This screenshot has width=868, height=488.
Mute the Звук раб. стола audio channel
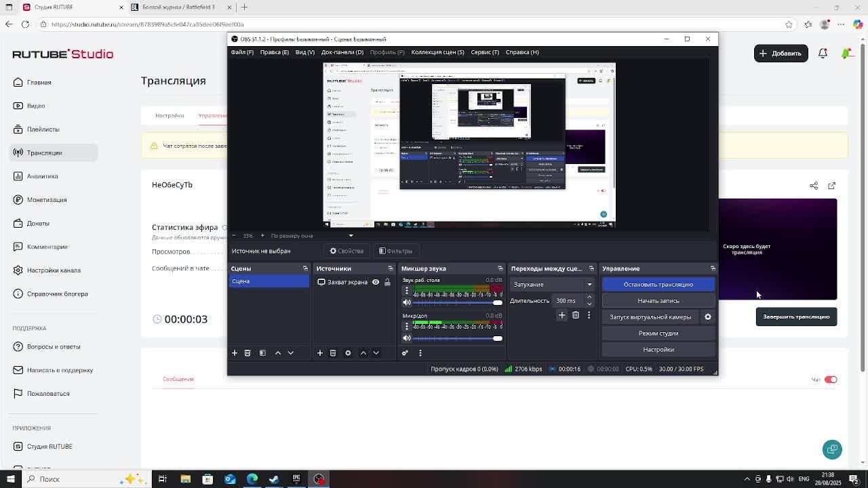(407, 302)
